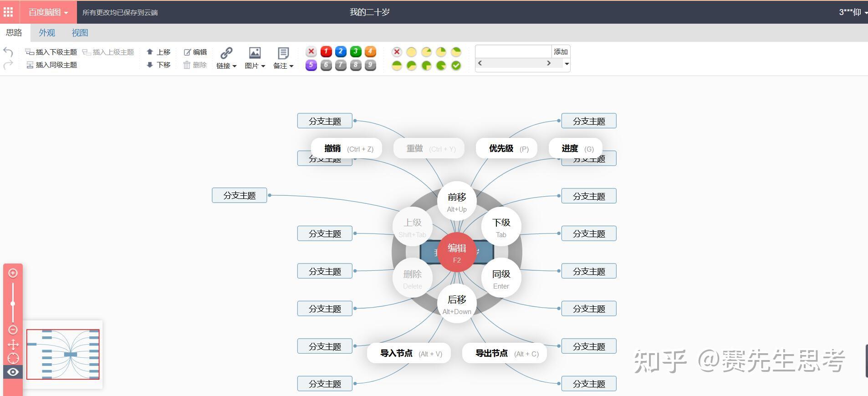Set progress to completed green checkmark
Screen dimensions: 868x396
coord(456,66)
